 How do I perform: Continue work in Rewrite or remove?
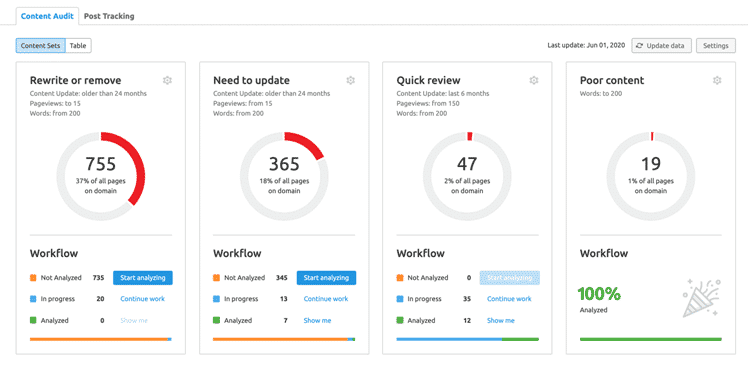coord(143,299)
